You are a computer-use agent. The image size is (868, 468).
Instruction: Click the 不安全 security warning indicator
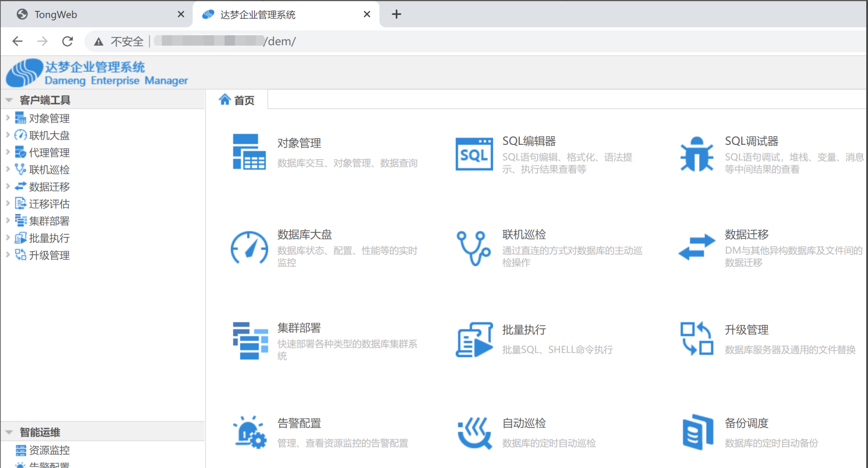click(x=118, y=41)
